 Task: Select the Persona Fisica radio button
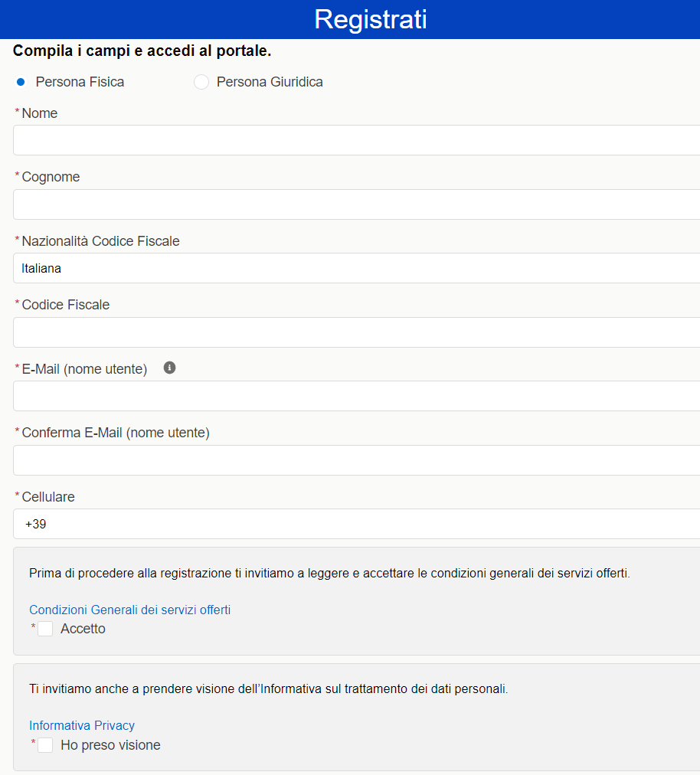(21, 82)
